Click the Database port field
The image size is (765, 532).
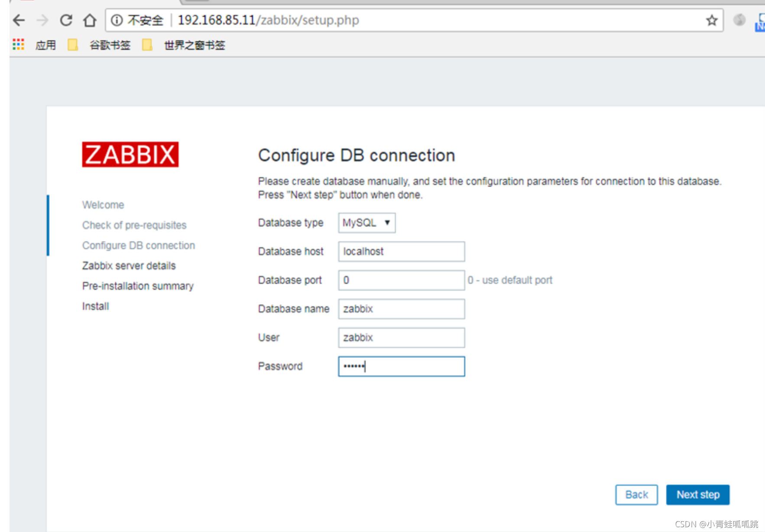[x=402, y=280]
